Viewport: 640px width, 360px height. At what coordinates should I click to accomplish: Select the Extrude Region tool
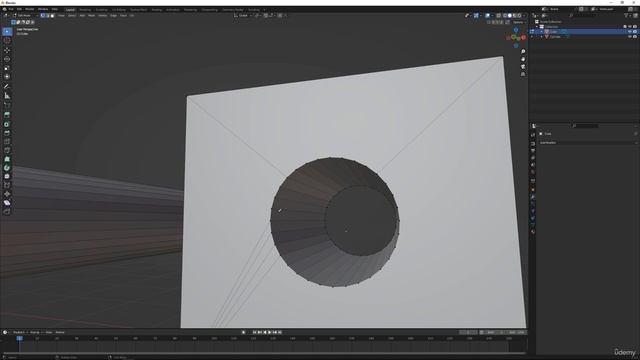click(x=7, y=115)
